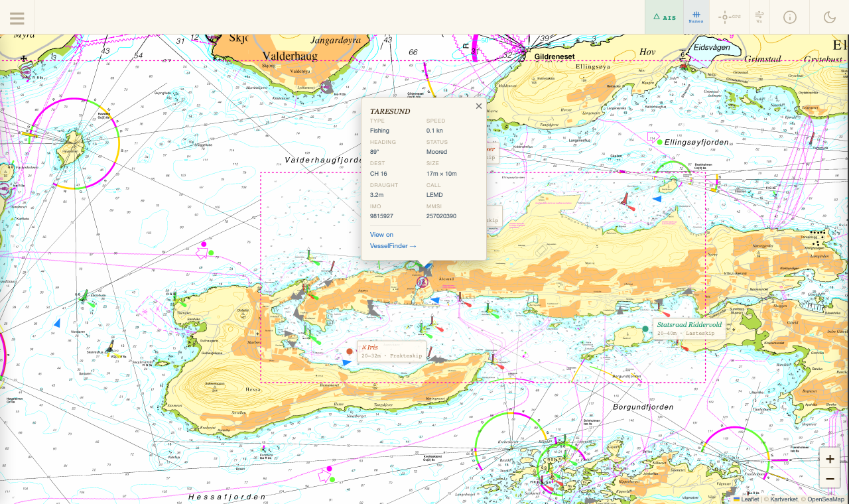Click the size value 17m × 10m
The height and width of the screenshot is (504, 849).
pos(442,174)
